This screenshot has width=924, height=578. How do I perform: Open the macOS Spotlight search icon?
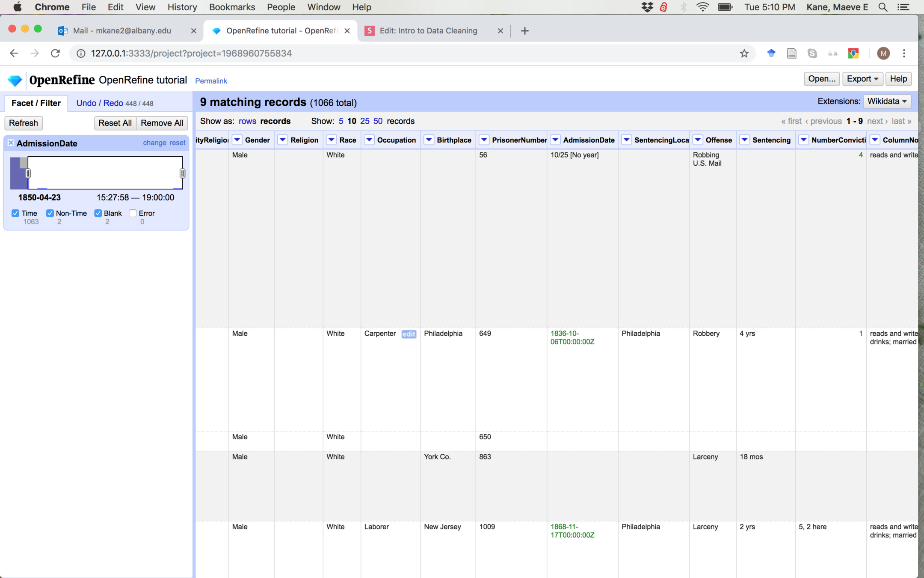pos(883,7)
